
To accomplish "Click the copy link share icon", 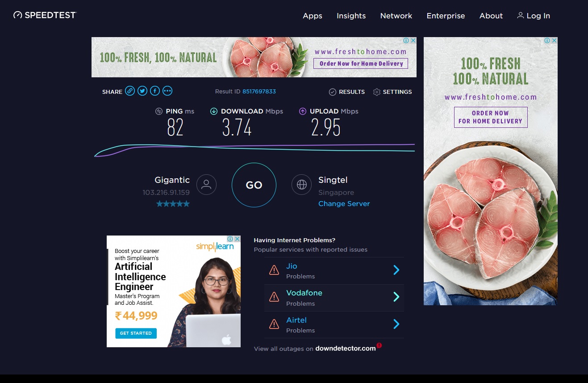I will pos(129,91).
